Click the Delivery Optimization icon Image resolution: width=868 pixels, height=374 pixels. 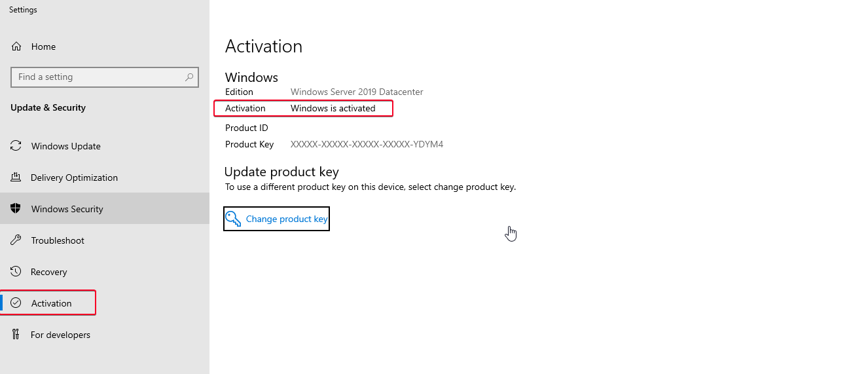pos(16,178)
